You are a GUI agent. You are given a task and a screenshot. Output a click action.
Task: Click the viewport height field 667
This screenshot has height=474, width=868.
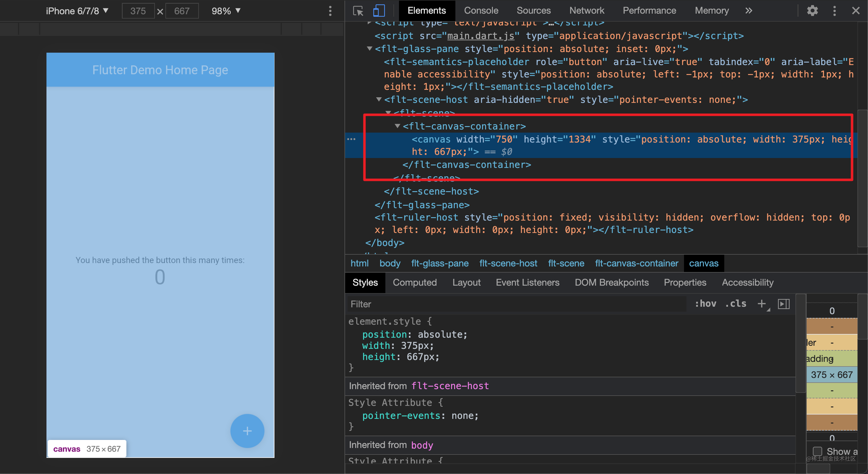pos(182,11)
